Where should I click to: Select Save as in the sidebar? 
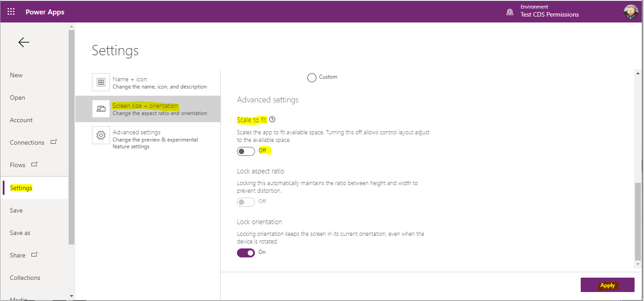[x=20, y=233]
